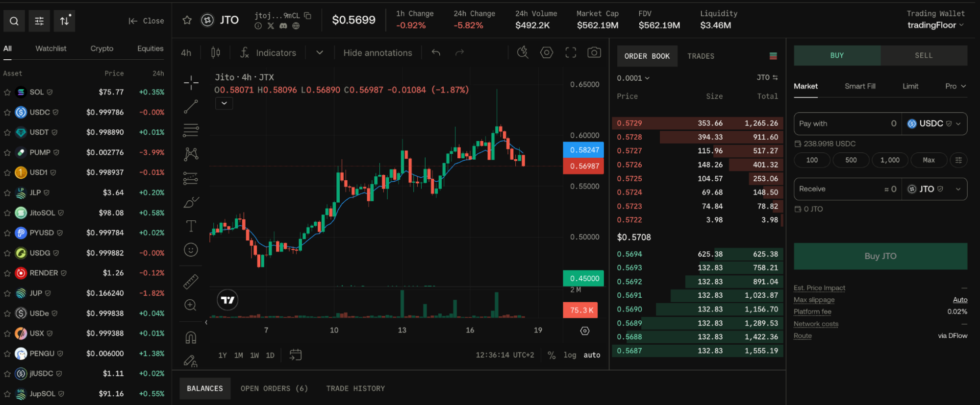
Task: Open the Indicators menu
Action: (x=268, y=52)
